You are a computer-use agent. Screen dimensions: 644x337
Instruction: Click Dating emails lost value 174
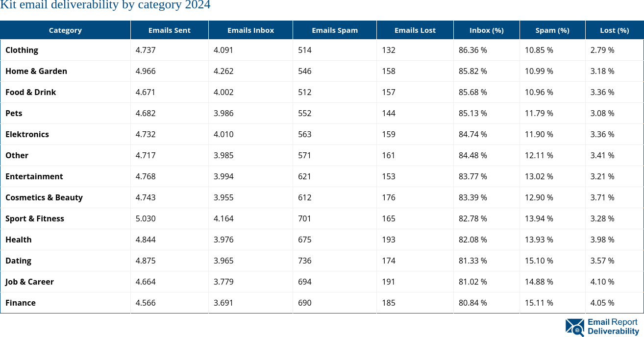pyautogui.click(x=389, y=261)
